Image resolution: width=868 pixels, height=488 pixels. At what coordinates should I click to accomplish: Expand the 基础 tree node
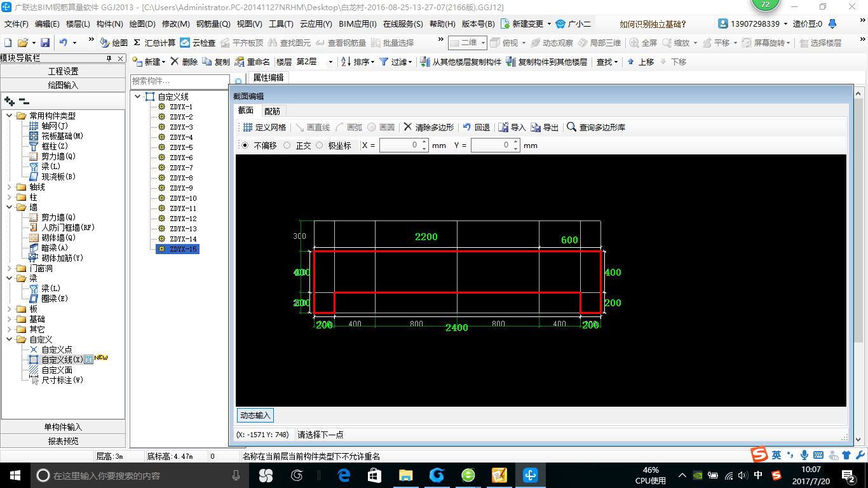9,319
